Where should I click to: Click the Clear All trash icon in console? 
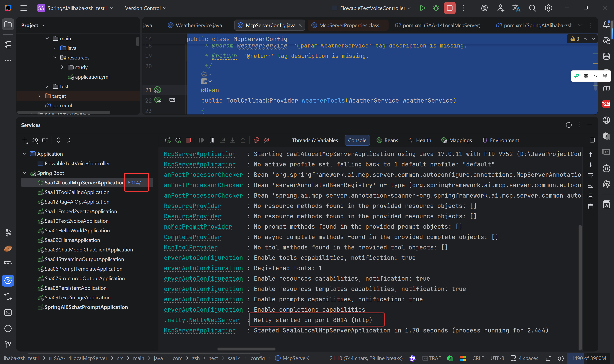[x=590, y=206]
